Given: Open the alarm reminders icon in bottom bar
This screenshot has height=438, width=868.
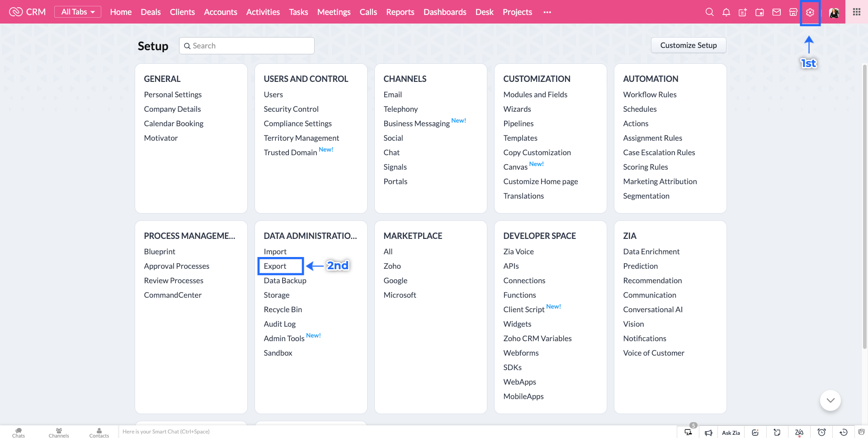Looking at the screenshot, I should (821, 432).
